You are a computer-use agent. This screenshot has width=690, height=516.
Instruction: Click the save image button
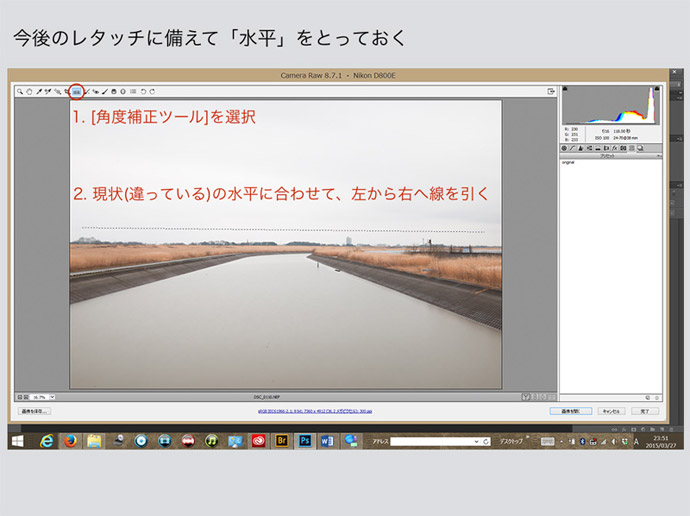point(34,411)
